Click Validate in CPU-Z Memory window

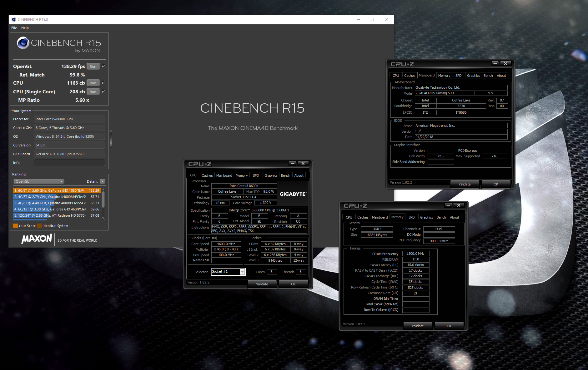(x=418, y=326)
